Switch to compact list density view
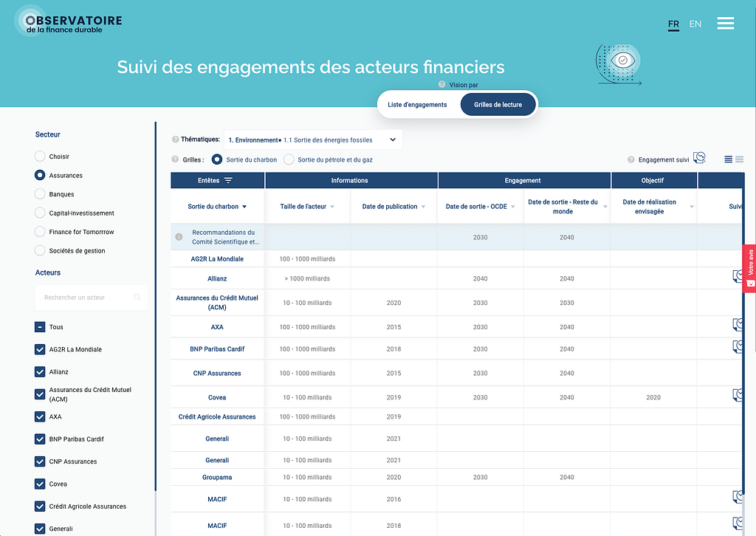Screen dimensions: 756x536 pyautogui.click(x=728, y=159)
